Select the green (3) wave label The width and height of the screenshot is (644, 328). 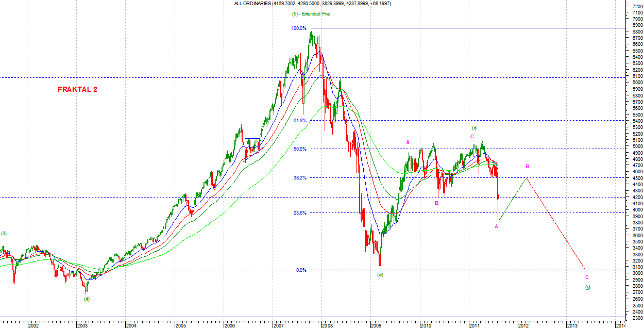click(x=4, y=234)
